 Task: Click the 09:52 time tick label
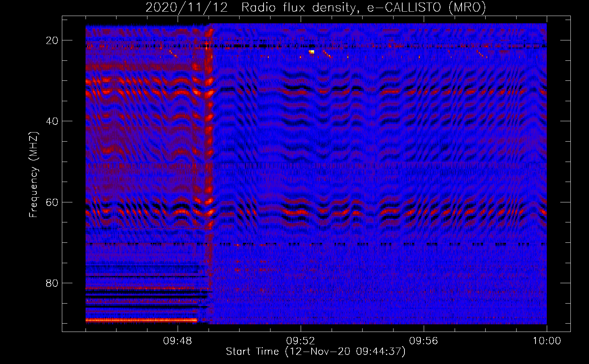click(x=301, y=341)
